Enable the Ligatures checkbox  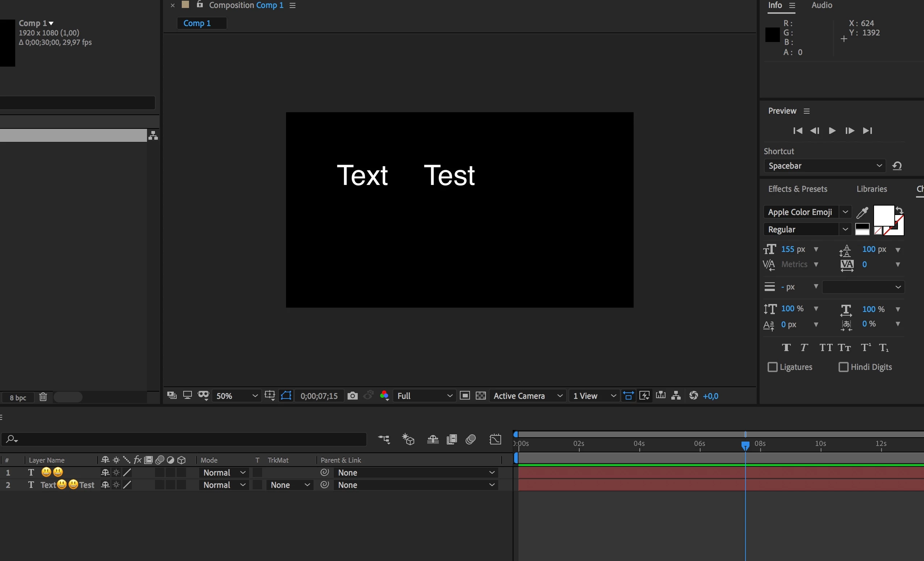[772, 367]
